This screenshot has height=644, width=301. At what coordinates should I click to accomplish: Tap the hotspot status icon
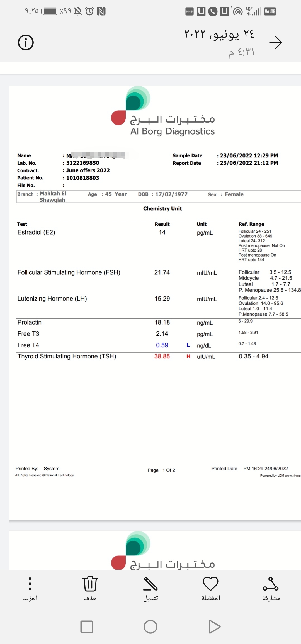tap(237, 11)
